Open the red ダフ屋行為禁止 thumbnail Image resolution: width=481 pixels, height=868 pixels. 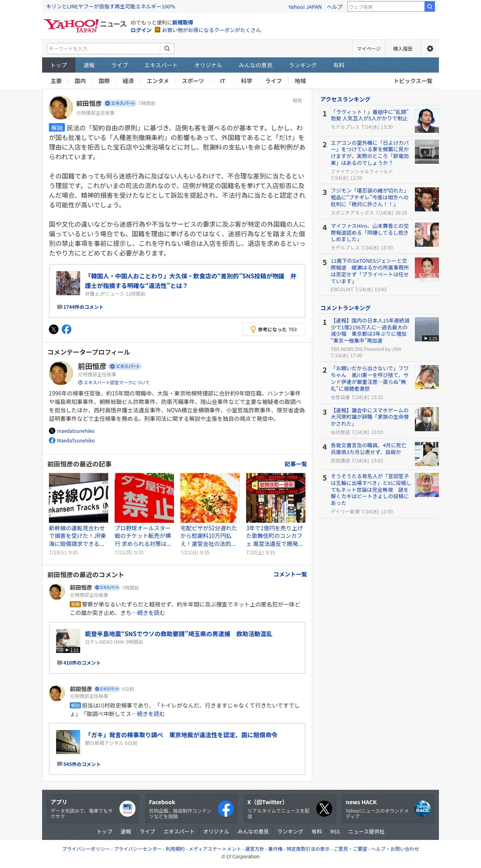pyautogui.click(x=144, y=498)
